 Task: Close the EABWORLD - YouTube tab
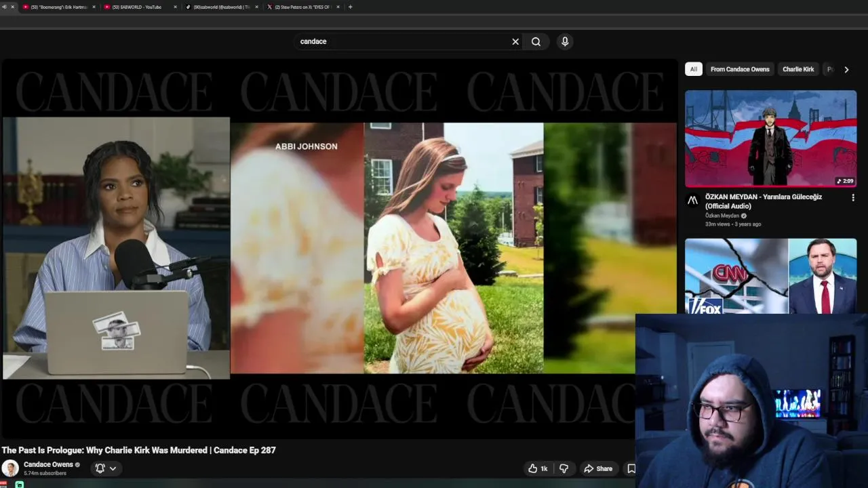click(175, 7)
